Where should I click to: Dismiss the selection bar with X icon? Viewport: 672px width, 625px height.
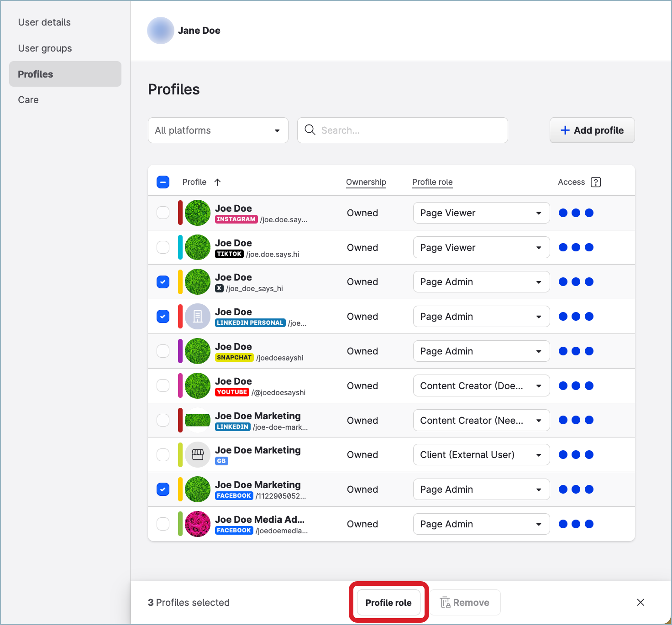640,602
